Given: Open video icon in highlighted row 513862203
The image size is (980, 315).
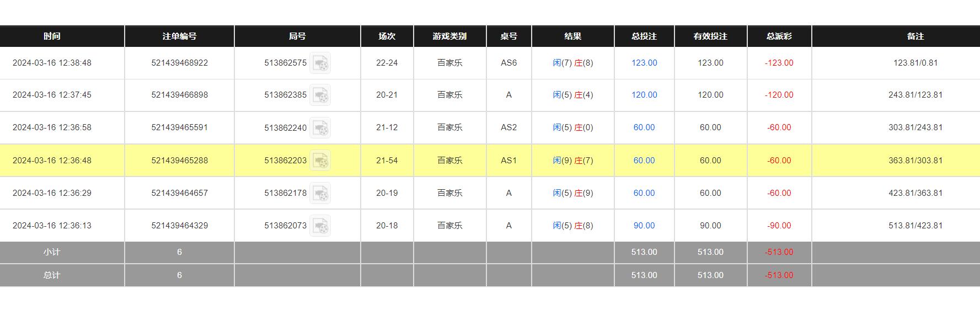Looking at the screenshot, I should click(x=320, y=161).
